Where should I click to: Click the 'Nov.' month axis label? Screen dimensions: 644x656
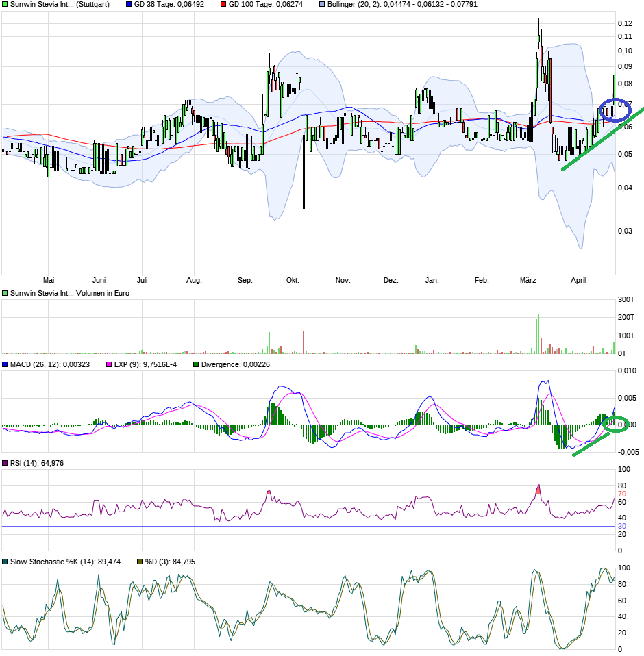[x=343, y=280]
